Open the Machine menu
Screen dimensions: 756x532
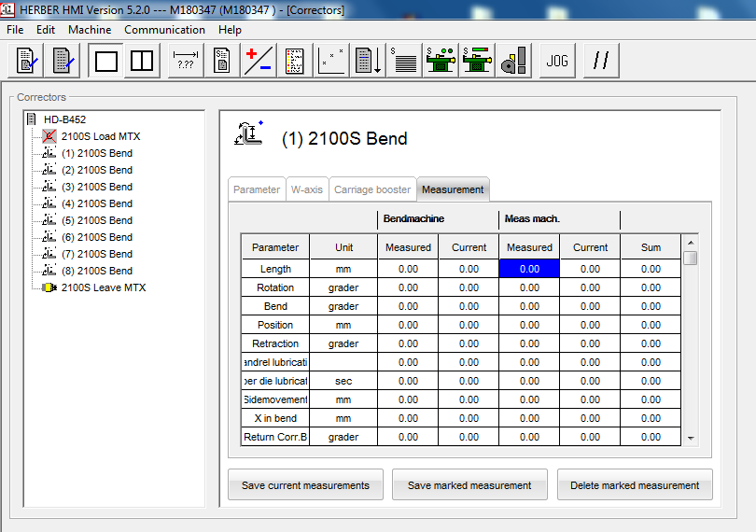tap(90, 30)
